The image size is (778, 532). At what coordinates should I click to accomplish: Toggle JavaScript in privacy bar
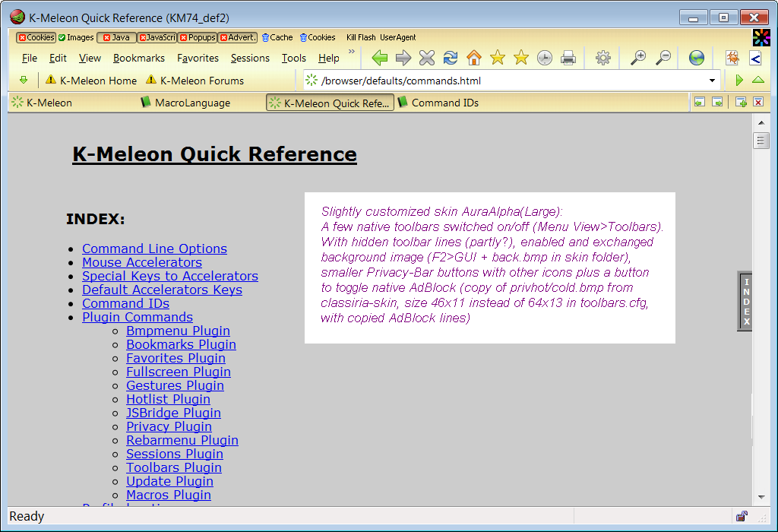[157, 37]
